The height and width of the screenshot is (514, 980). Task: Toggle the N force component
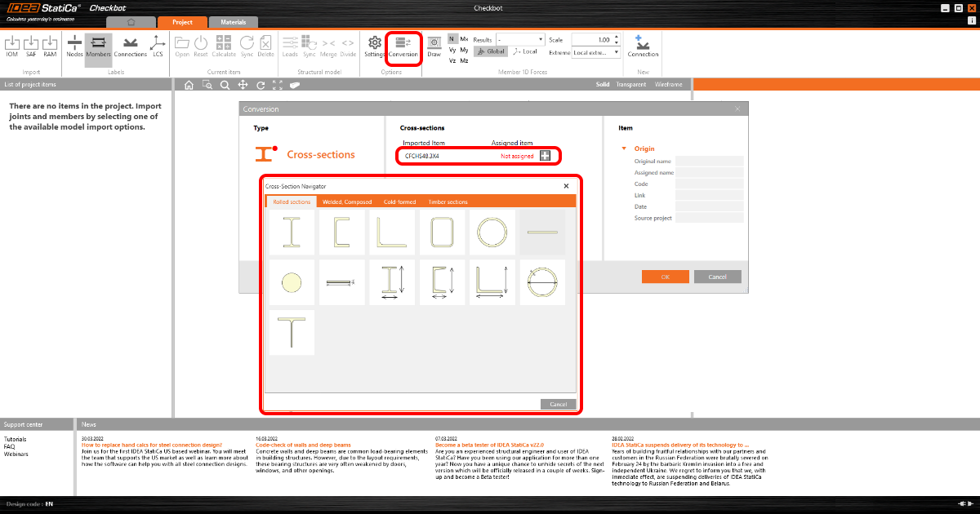[x=452, y=39]
